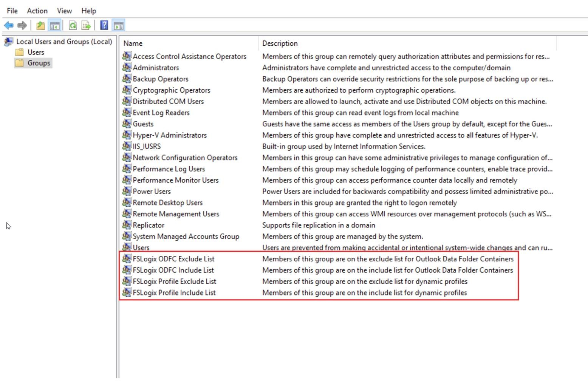Select the FSLogix Profile Exclude List group

coord(175,281)
